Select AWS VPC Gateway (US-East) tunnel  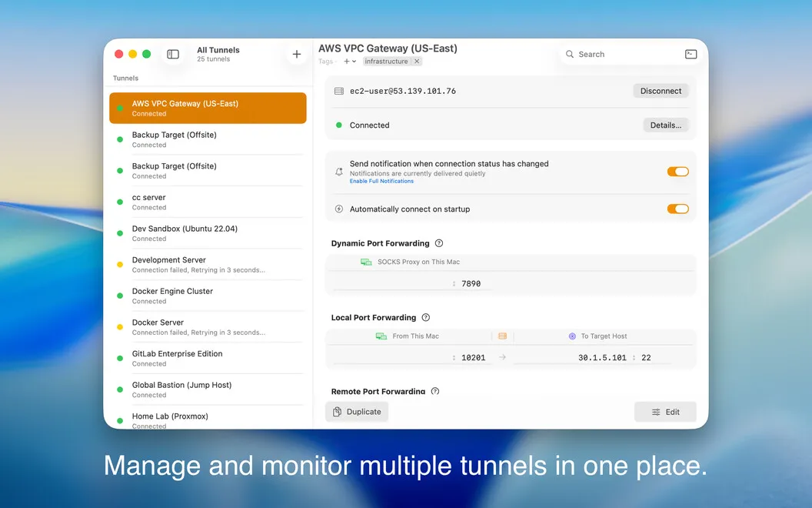(208, 108)
